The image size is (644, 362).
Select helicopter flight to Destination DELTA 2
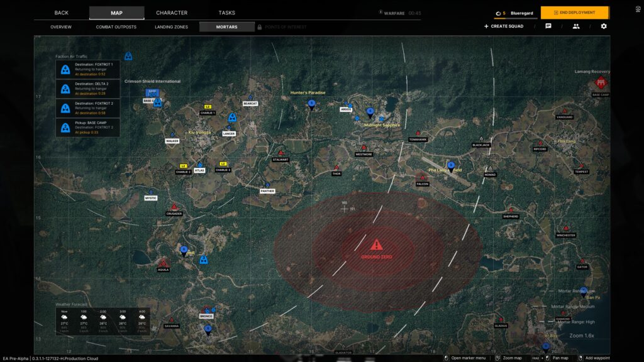(x=87, y=89)
